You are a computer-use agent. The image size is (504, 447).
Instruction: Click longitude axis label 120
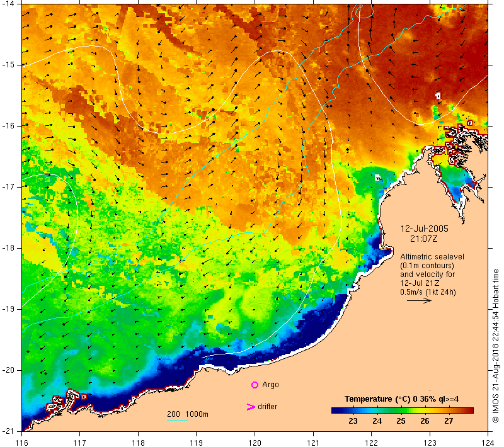pyautogui.click(x=255, y=443)
